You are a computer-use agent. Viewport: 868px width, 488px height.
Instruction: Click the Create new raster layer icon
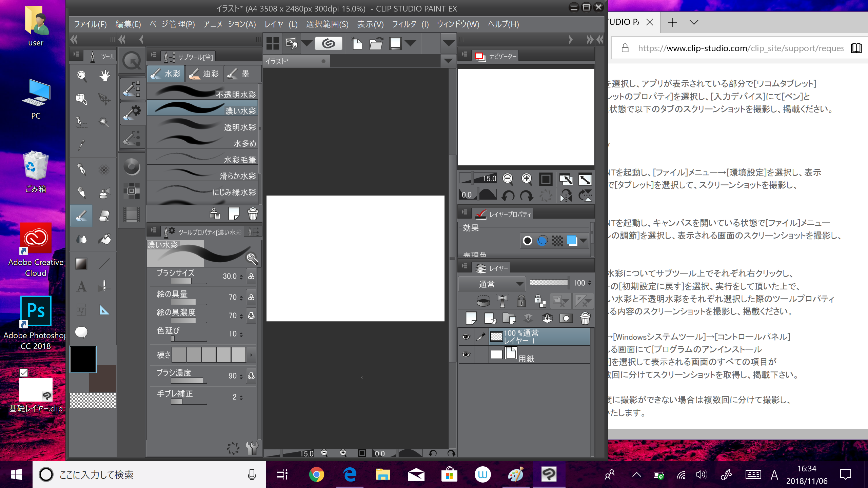tap(471, 319)
